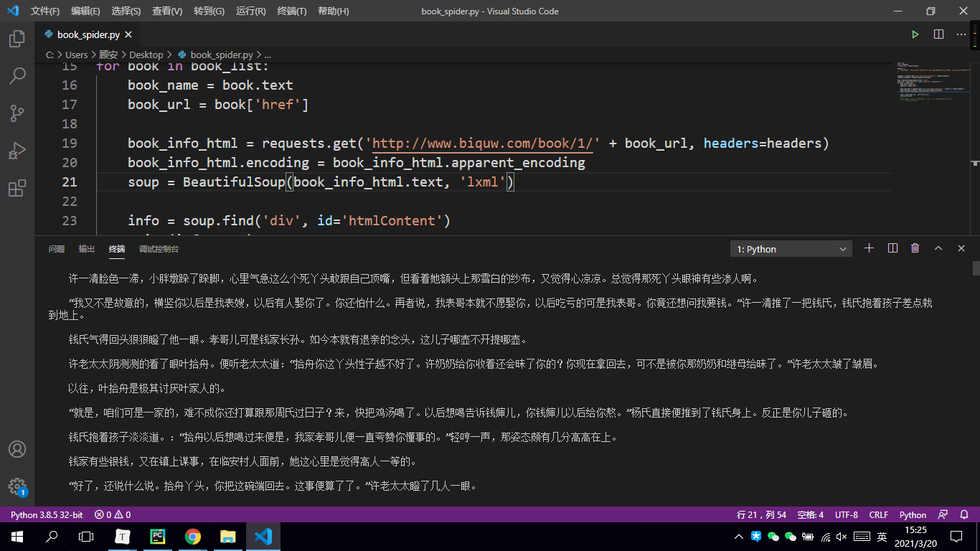Open Google Chrome from the taskbar
This screenshot has height=551, width=980.
click(x=192, y=536)
